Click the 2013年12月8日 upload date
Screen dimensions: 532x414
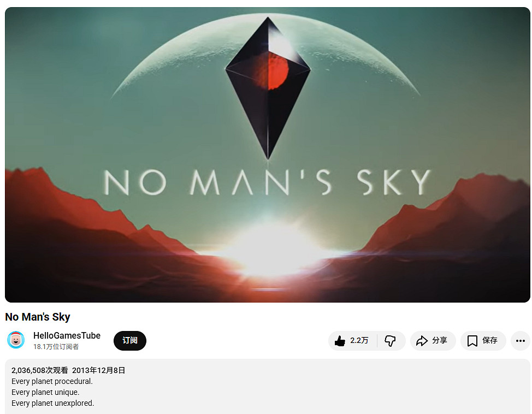pos(98,370)
